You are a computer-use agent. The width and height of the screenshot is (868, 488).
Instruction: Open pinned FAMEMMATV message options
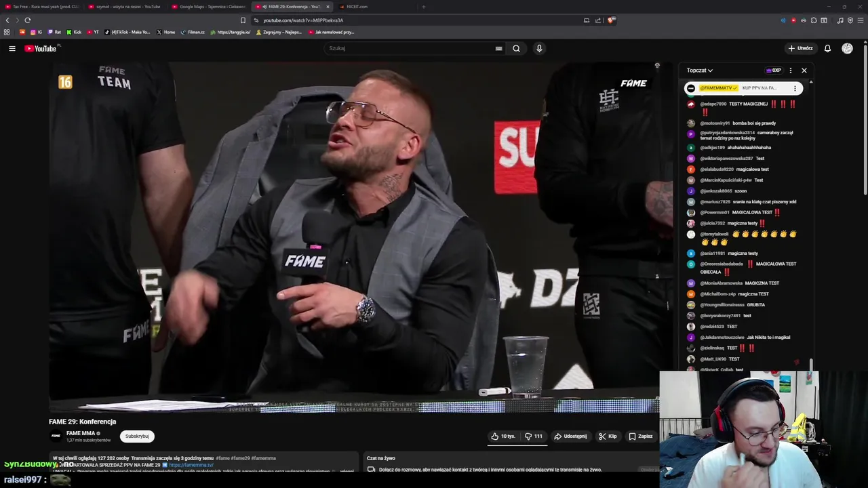click(795, 88)
